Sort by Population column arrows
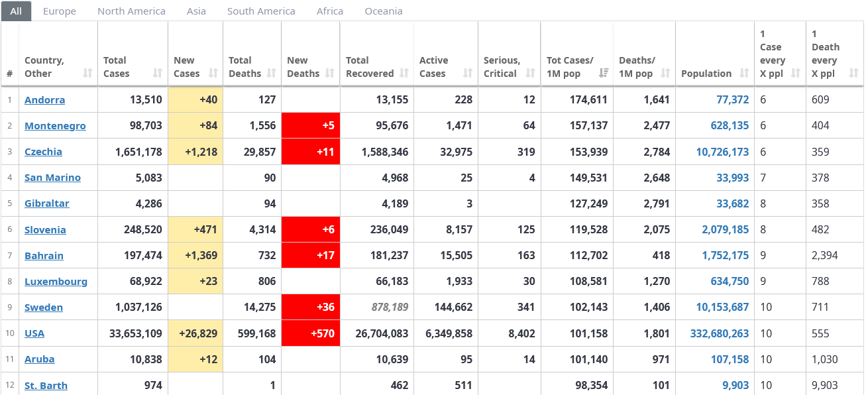868x395 pixels. click(744, 73)
